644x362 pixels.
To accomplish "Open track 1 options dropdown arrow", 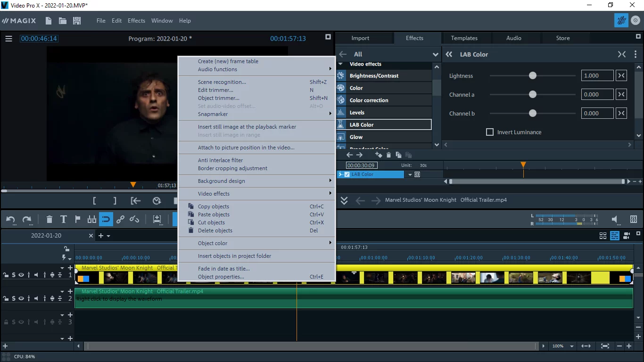I will click(62, 268).
